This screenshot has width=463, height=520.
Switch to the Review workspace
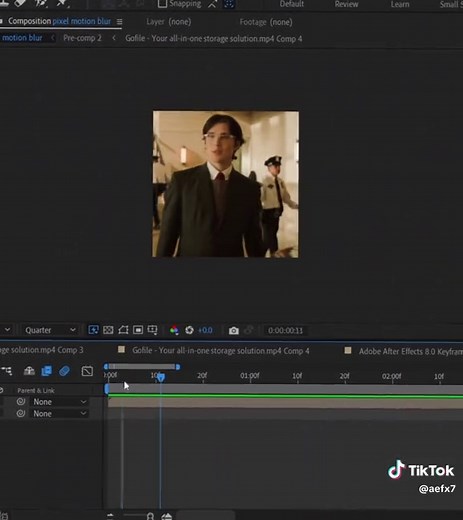pyautogui.click(x=346, y=4)
